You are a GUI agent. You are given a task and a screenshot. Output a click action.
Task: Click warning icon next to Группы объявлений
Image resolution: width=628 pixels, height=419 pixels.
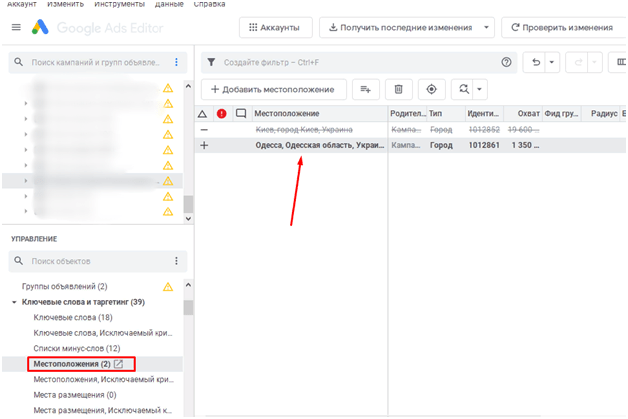click(x=168, y=286)
